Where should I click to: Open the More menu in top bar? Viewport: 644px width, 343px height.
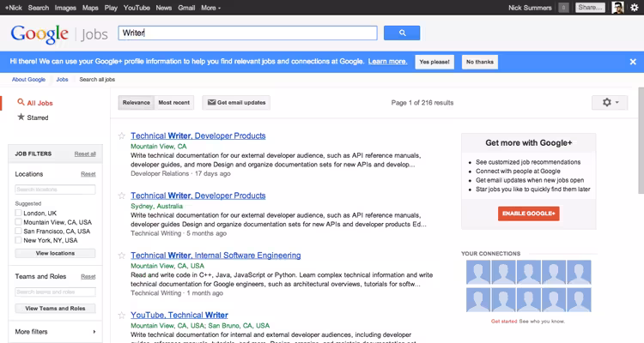[210, 8]
